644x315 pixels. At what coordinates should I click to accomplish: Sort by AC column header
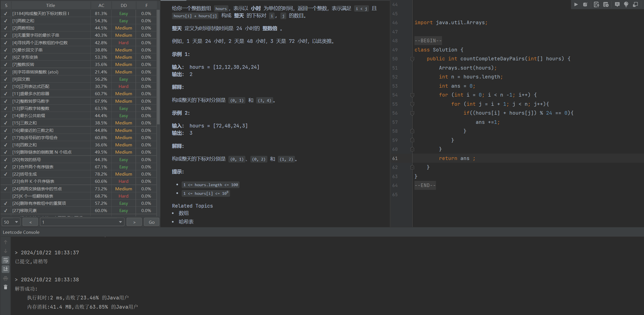point(101,5)
